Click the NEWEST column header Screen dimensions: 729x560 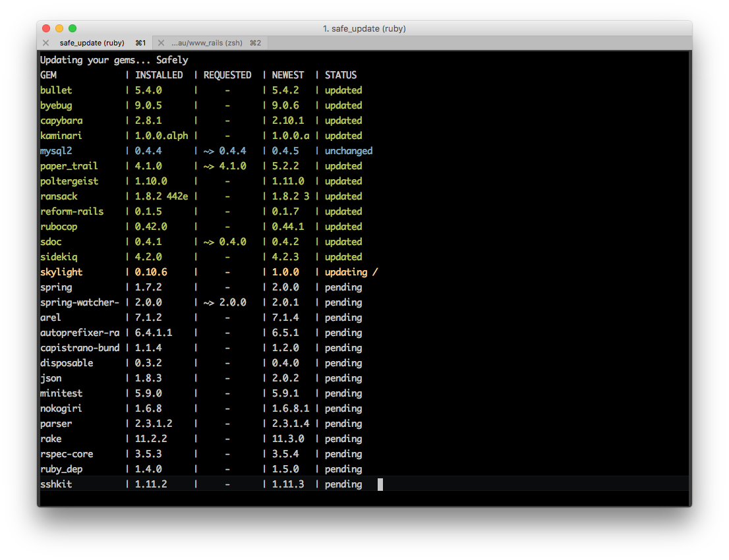(x=288, y=75)
